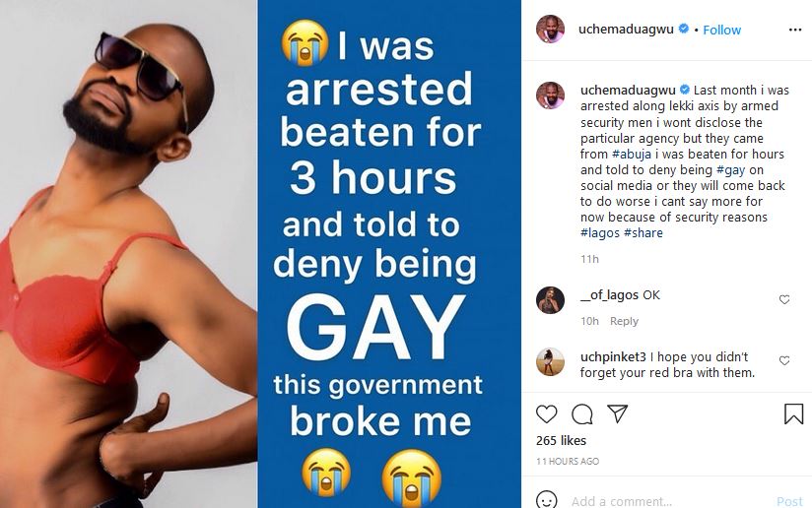Like the uchpinket3 comment
Screen dimensions: 812x508
pos(784,360)
